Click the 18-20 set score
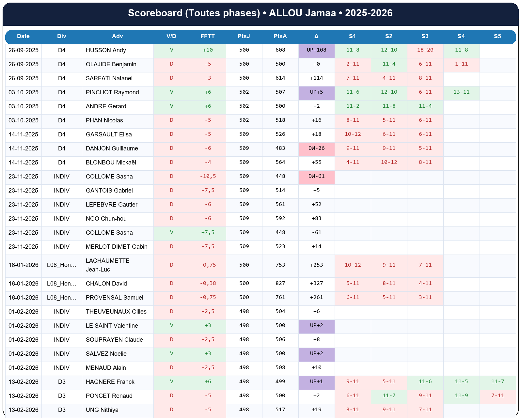Image resolution: width=521 pixels, height=420 pixels. [425, 50]
